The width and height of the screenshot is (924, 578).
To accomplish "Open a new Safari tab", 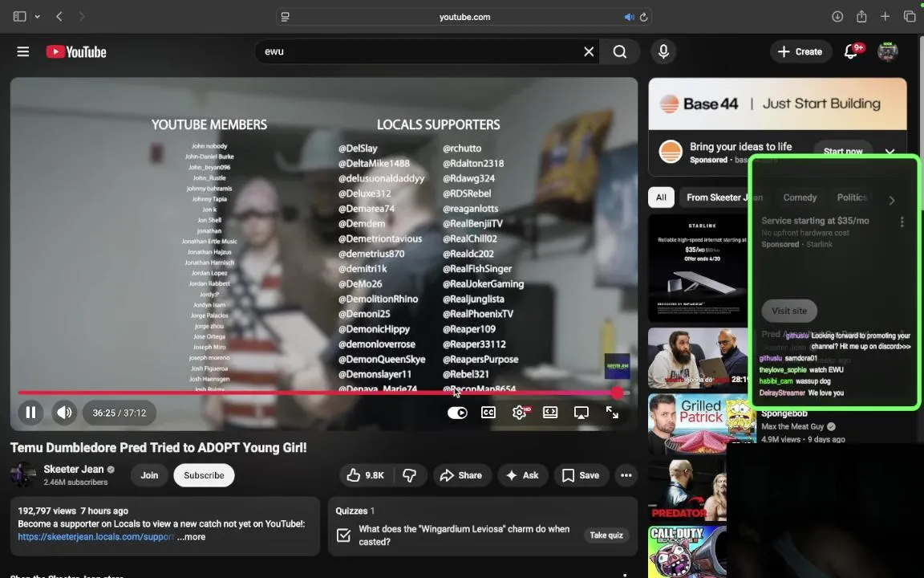I will coord(885,17).
